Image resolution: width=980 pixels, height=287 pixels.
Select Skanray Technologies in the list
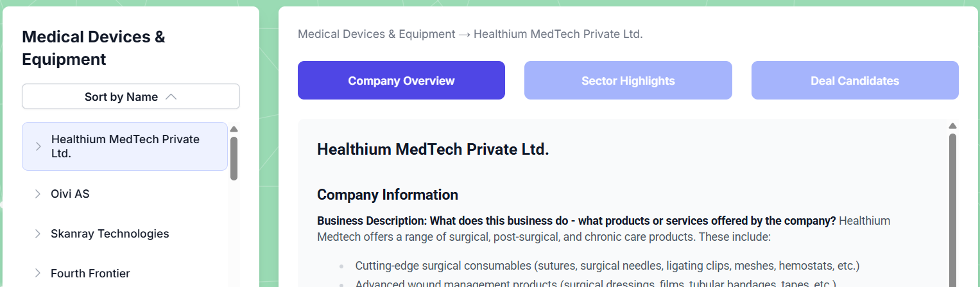(110, 234)
